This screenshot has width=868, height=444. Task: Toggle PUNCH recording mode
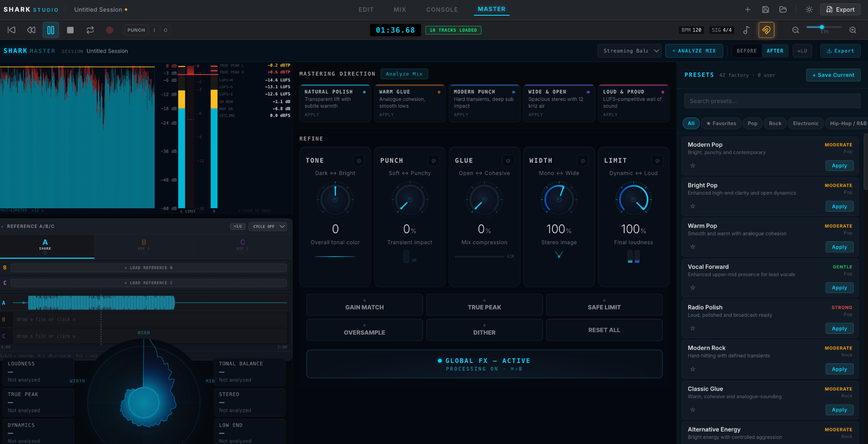click(x=136, y=30)
